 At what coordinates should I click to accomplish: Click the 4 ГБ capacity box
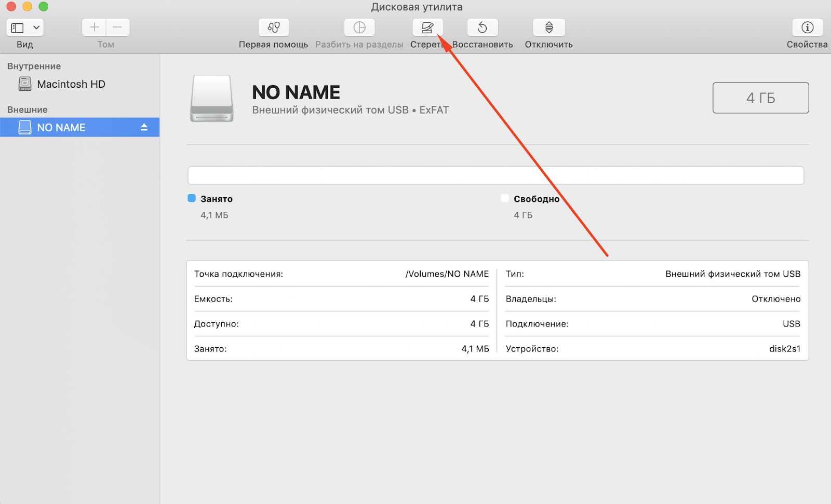[x=760, y=98]
